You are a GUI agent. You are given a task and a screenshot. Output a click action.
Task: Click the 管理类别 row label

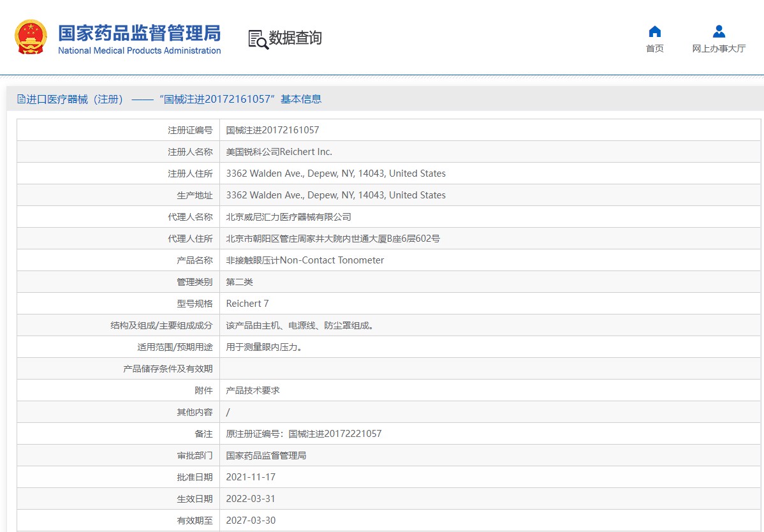tap(195, 282)
